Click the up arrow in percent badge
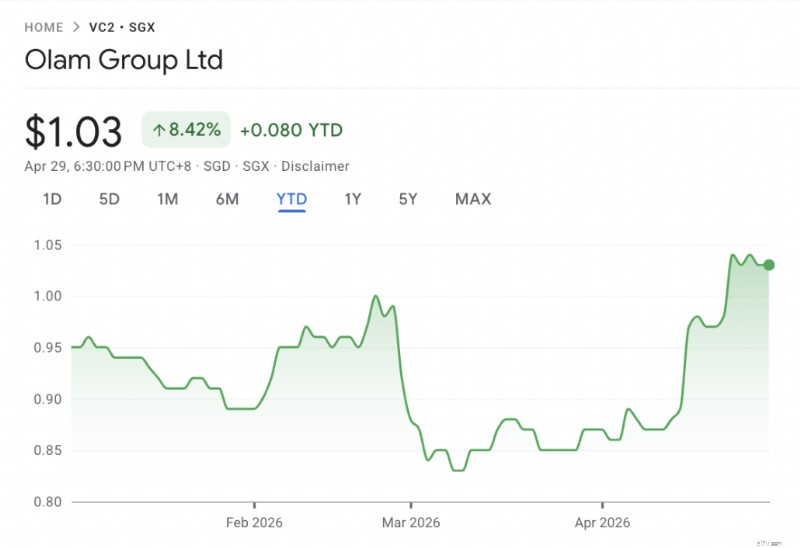Screen dimensions: 800x548 click(159, 130)
